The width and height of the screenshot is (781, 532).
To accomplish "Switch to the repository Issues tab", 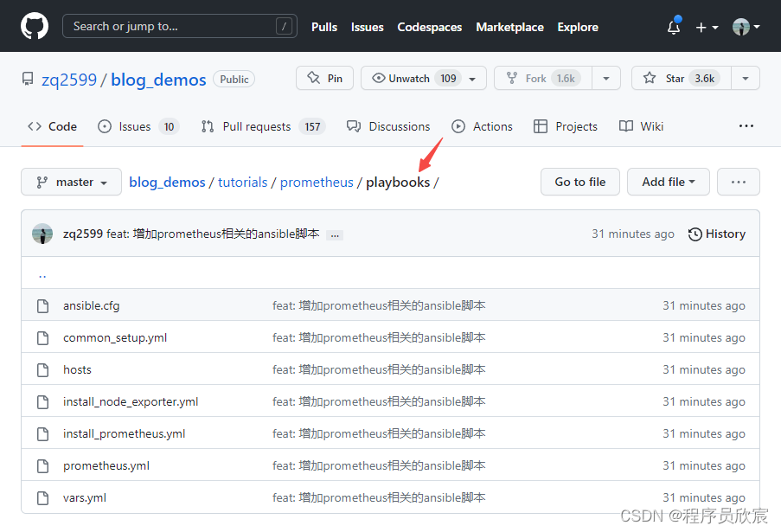I will 138,126.
